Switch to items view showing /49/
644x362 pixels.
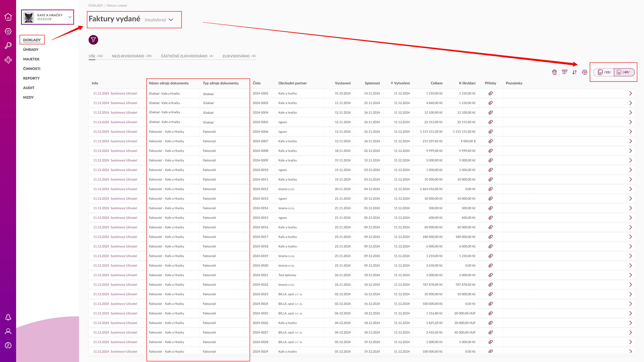point(624,72)
